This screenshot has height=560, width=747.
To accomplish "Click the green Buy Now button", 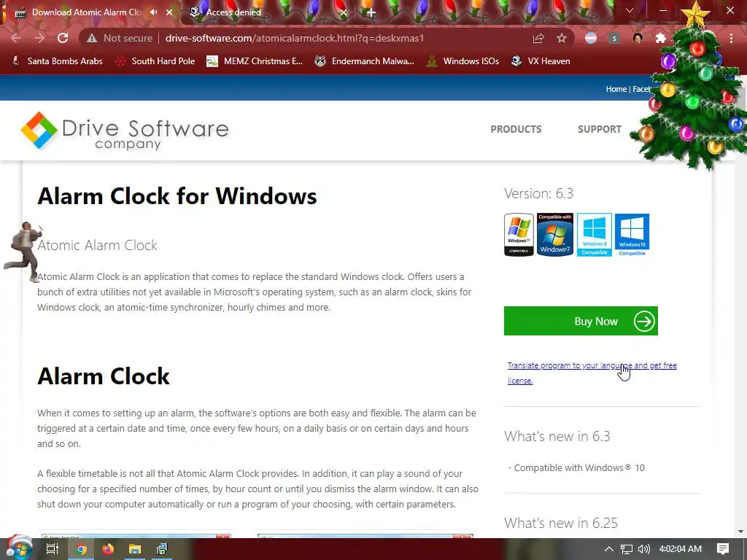I will click(581, 321).
